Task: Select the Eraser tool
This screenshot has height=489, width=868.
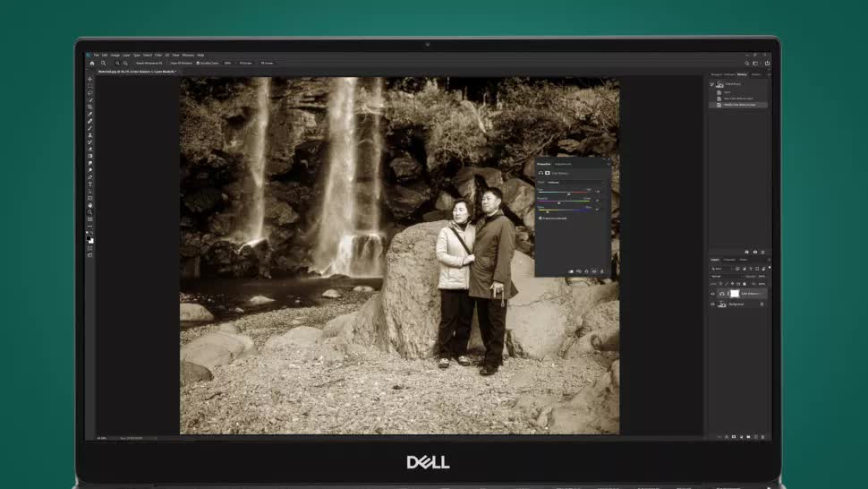Action: [x=90, y=149]
